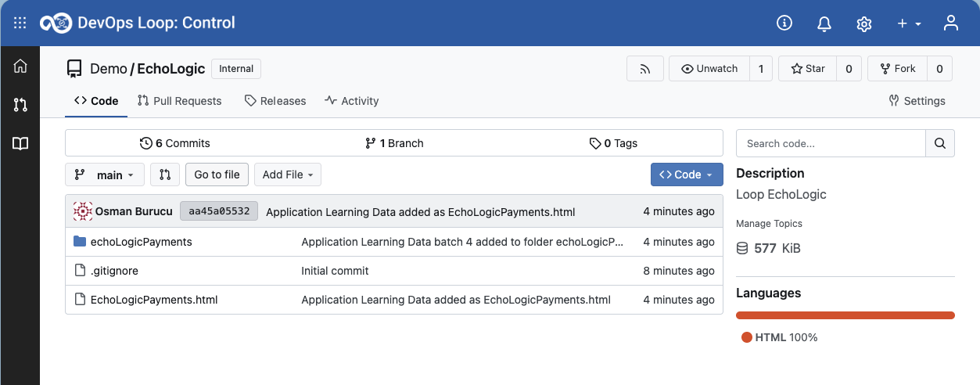View the 1 Branch list
Image resolution: width=980 pixels, height=385 pixels.
394,143
